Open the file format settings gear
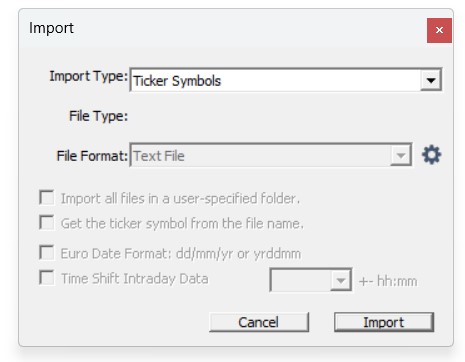The image size is (465, 362). click(432, 155)
